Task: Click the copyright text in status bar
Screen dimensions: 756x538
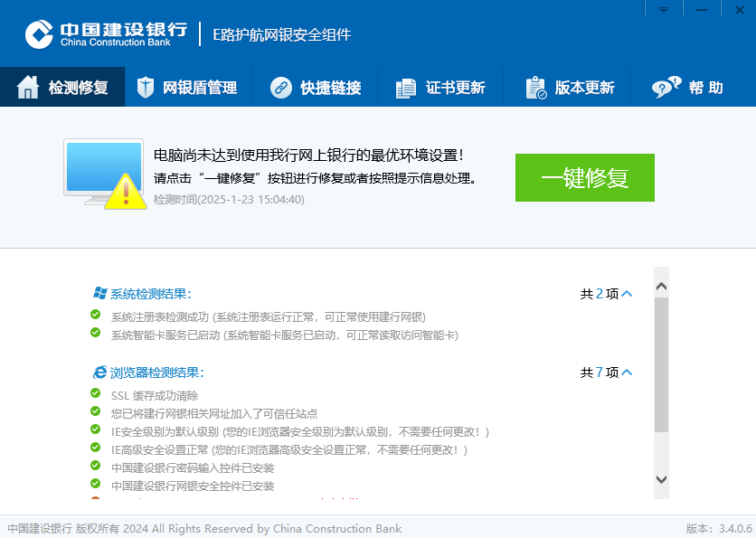Action: (204, 528)
